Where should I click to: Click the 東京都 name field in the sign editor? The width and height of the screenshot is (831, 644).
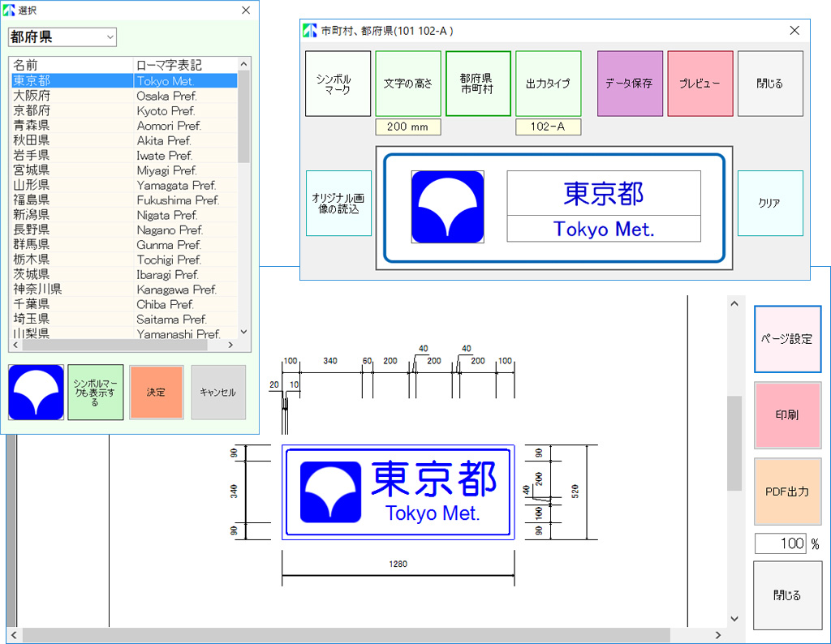tap(604, 193)
